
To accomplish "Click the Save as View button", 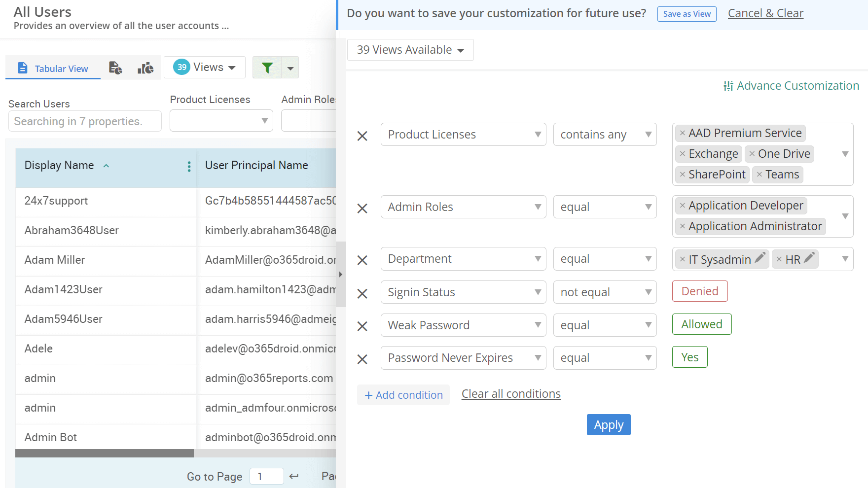I will [687, 14].
